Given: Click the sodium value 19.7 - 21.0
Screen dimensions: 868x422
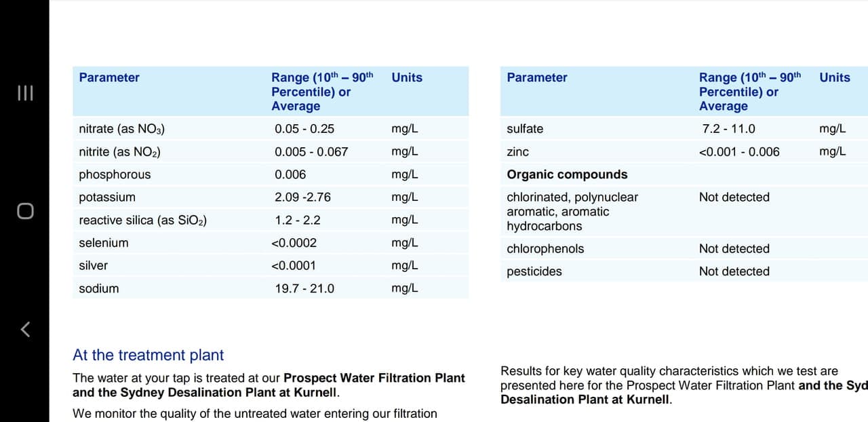Looking at the screenshot, I should 304,288.
